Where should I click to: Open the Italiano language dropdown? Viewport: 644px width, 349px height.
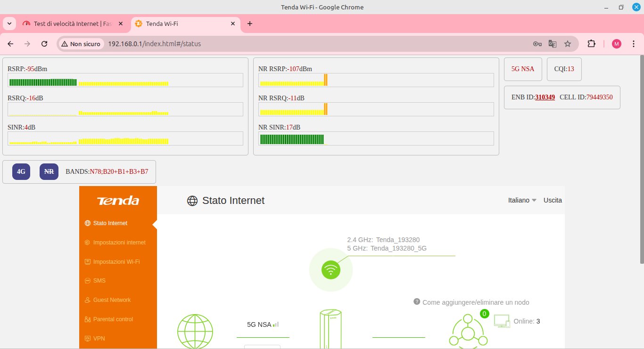[522, 200]
